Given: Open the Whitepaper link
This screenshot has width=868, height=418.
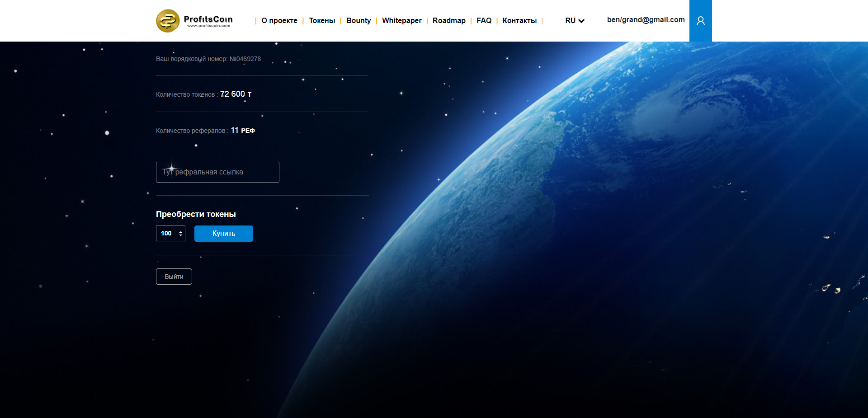Looking at the screenshot, I should coord(401,21).
